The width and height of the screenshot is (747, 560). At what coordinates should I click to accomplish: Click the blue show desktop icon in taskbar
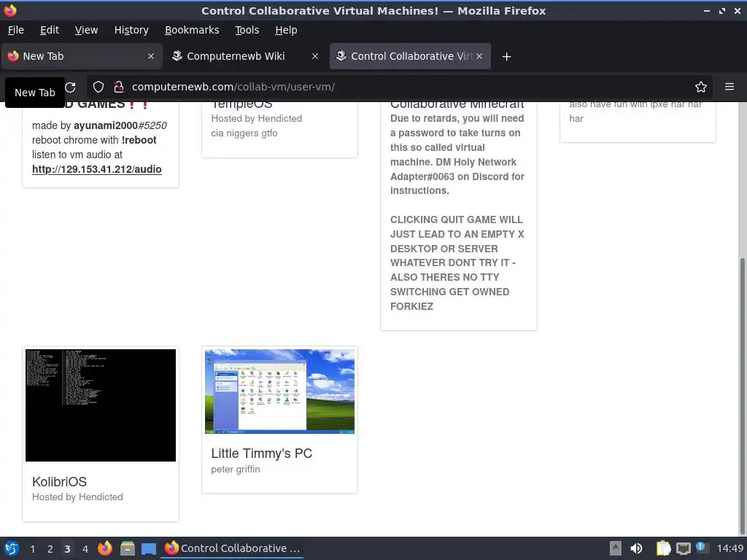[x=149, y=549]
